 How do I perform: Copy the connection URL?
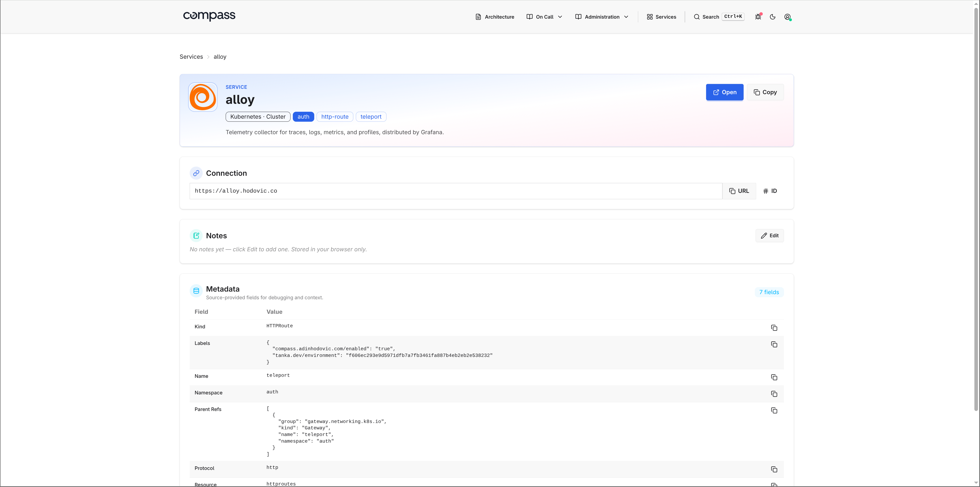[x=739, y=191]
